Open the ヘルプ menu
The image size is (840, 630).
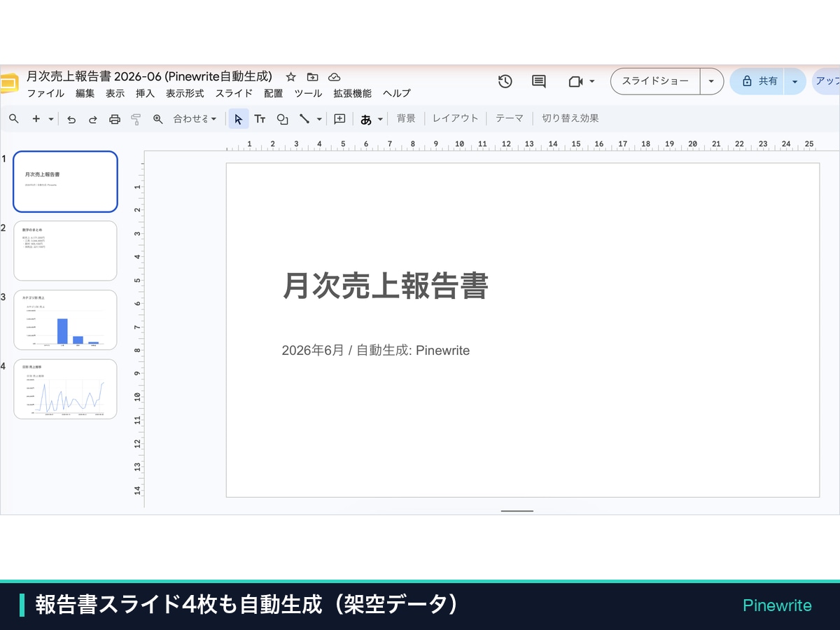[x=397, y=94]
